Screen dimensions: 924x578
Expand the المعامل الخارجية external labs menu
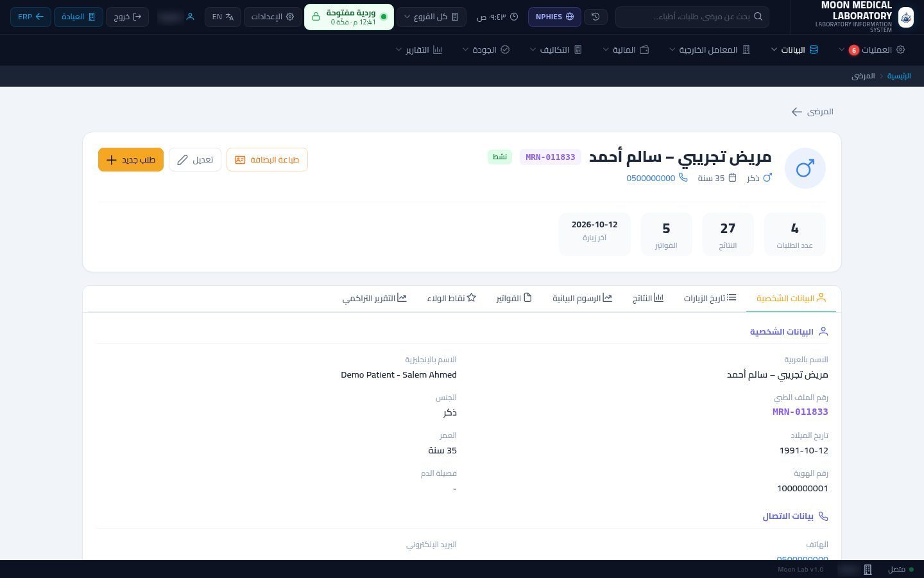point(710,49)
